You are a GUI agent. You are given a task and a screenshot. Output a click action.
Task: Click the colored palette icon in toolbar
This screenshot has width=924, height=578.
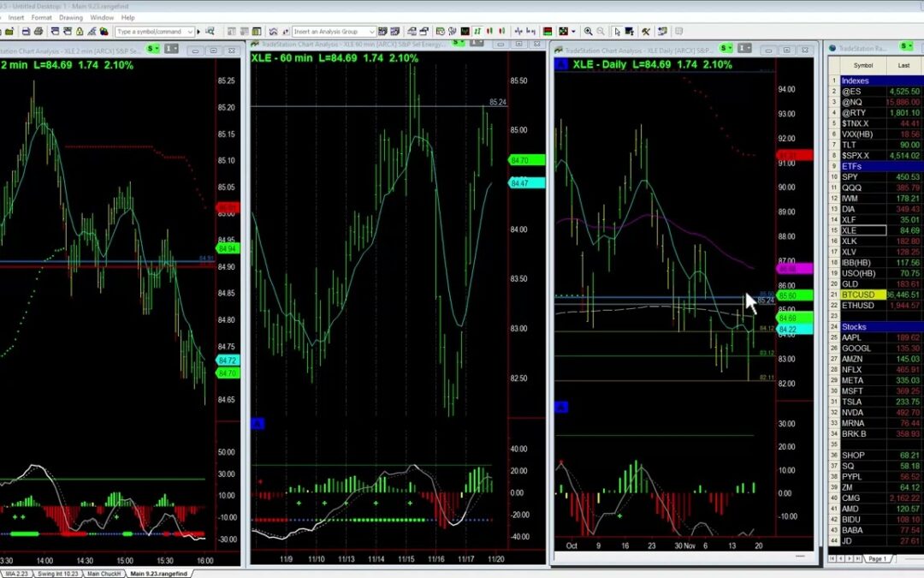tap(104, 32)
